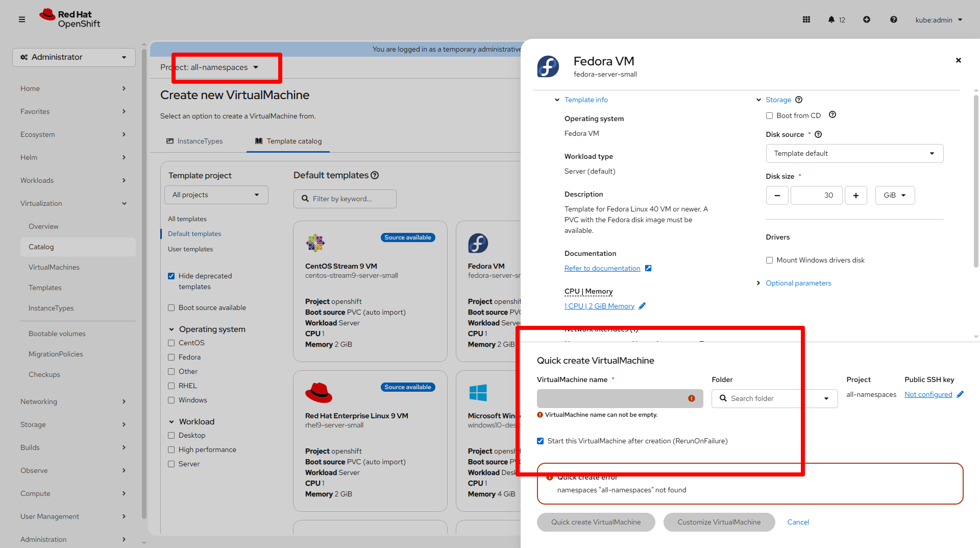980x548 pixels.
Task: Expand the Networking navigation section
Action: (x=74, y=401)
